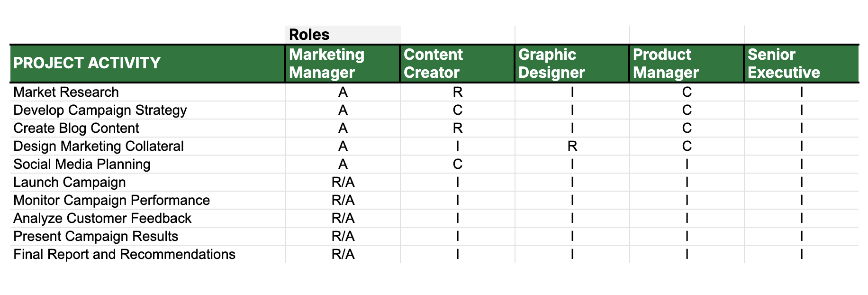
Task: Click the Create Blog Content cell
Action: pos(76,128)
